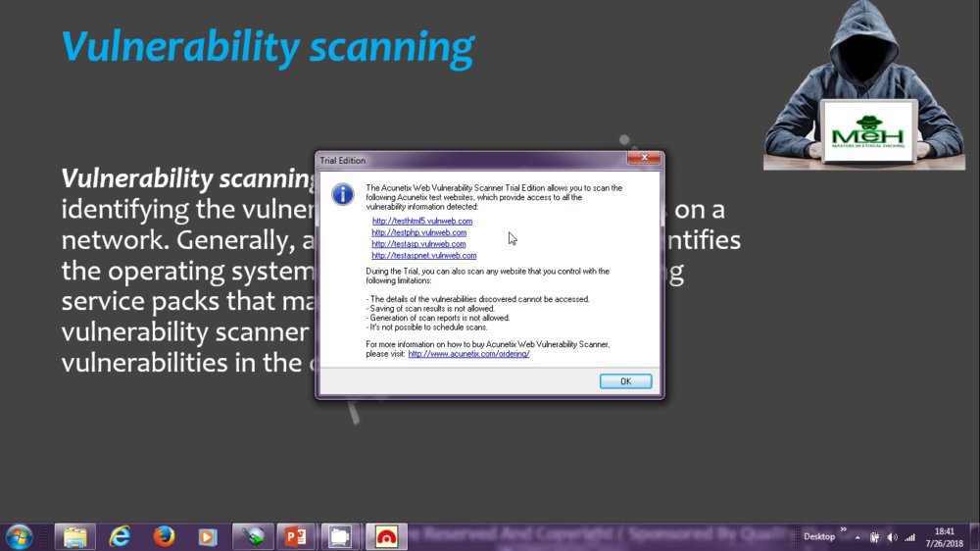The width and height of the screenshot is (980, 551).
Task: Open the testphp.vulnweb.com link
Action: (418, 232)
